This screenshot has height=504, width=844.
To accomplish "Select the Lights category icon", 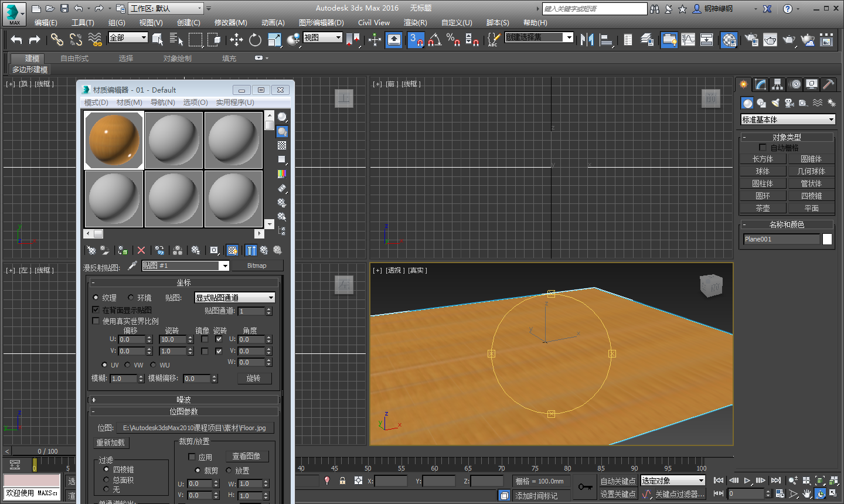I will [775, 103].
